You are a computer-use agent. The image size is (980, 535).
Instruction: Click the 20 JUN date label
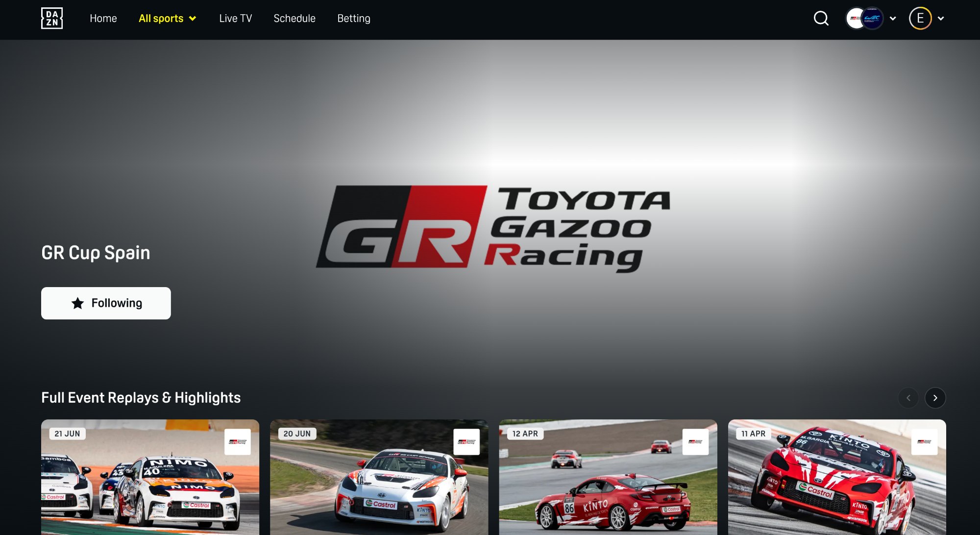coord(297,434)
